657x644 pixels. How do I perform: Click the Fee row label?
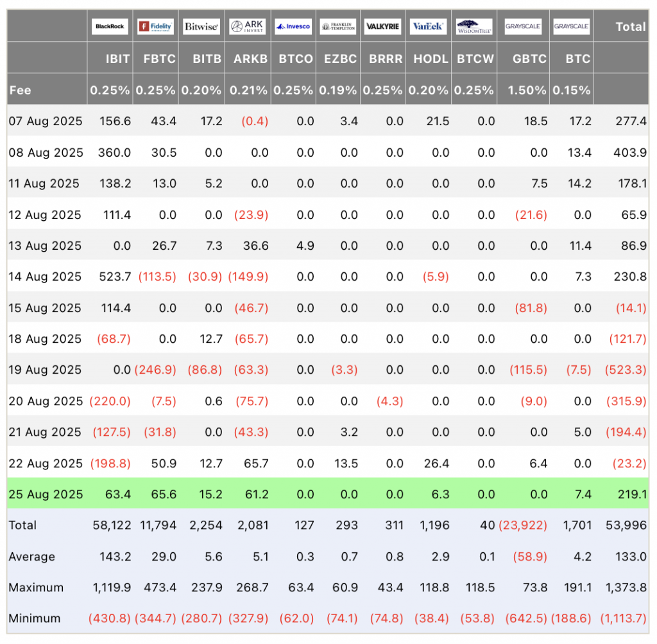(20, 90)
